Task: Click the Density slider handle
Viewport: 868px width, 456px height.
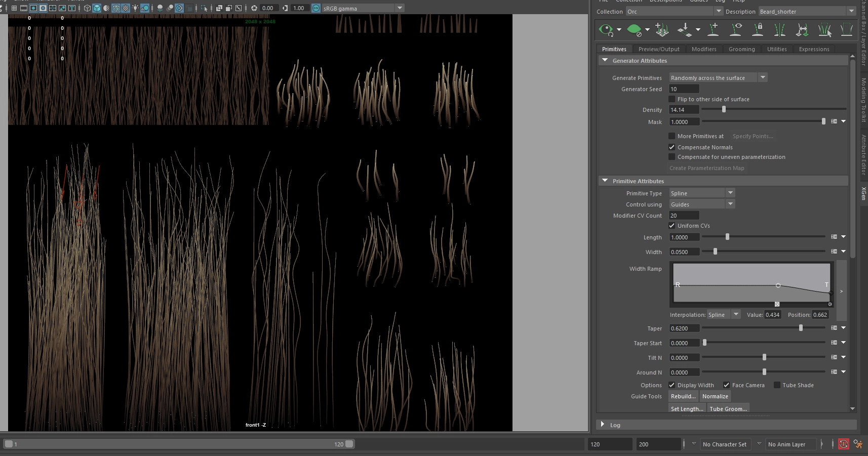Action: pos(724,109)
